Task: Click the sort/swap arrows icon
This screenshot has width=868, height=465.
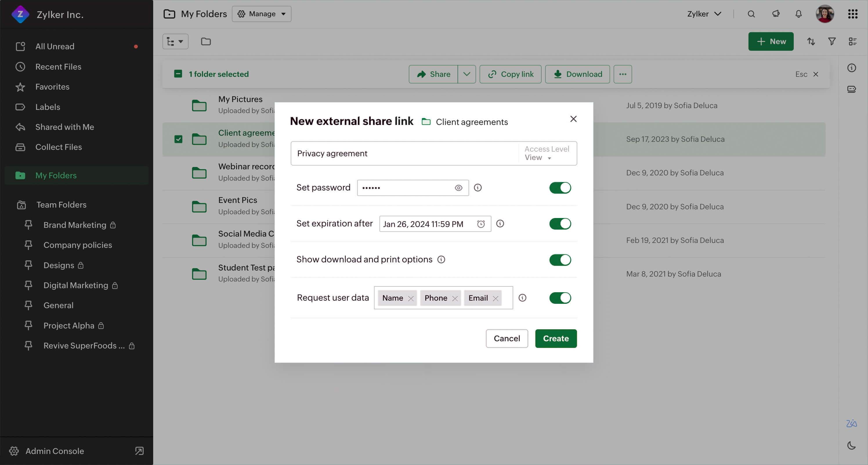Action: pos(811,41)
